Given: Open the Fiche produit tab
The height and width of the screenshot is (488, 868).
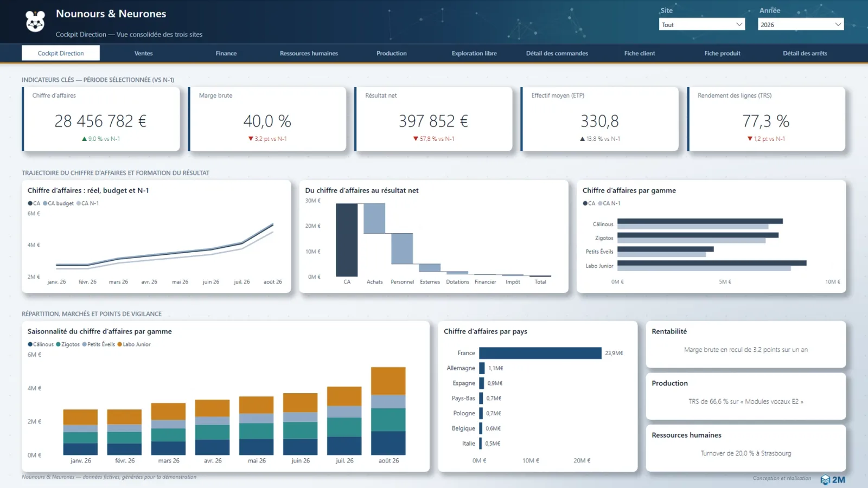Looking at the screenshot, I should [x=722, y=53].
